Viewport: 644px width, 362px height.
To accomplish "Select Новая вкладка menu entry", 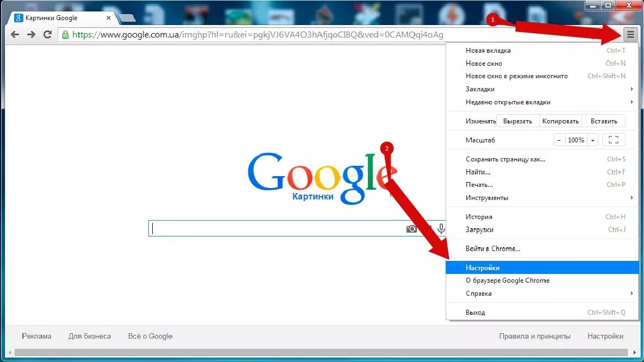I will [542, 51].
